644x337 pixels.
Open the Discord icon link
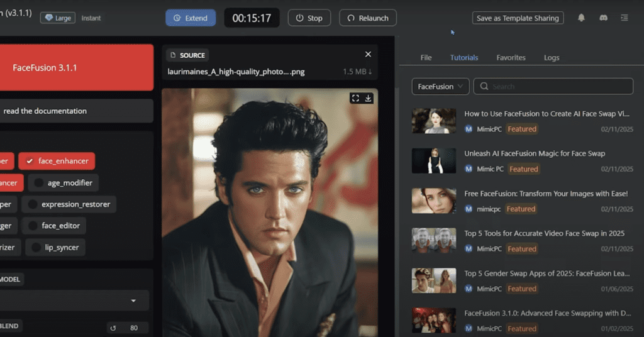603,18
